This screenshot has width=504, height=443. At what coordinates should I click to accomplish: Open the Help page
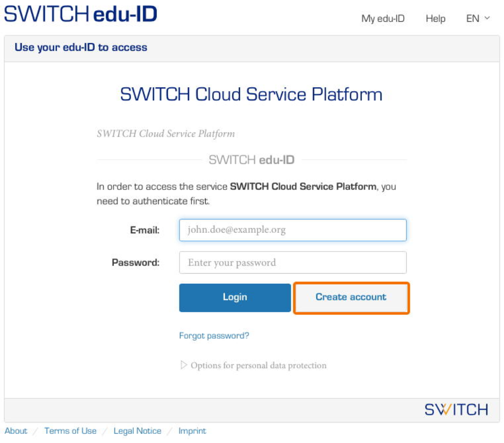click(435, 19)
